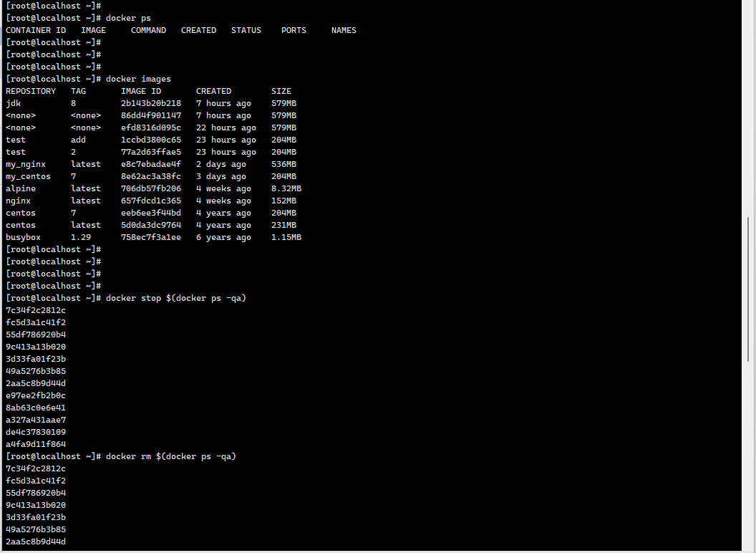Click container ID e97ee2fb2b0c

tap(36, 395)
